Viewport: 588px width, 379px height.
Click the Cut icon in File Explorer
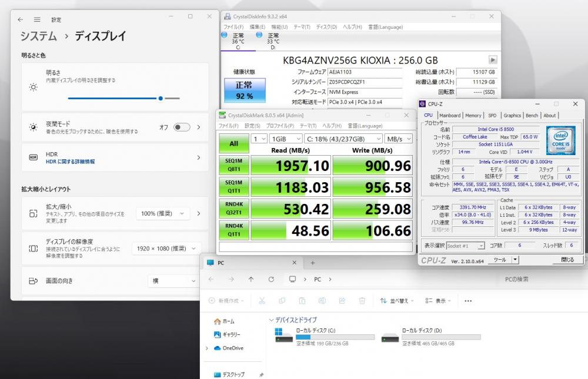click(262, 301)
